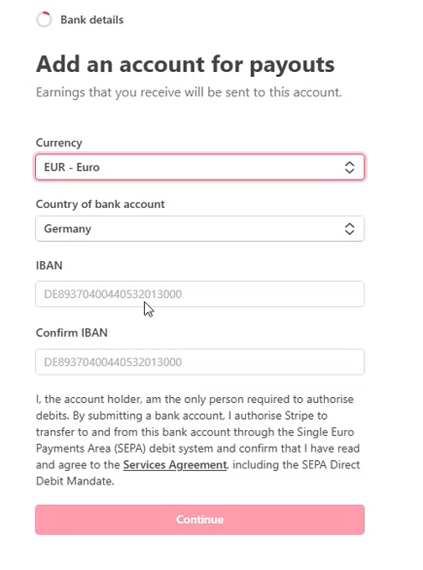Open the Country of bank account dropdown
423x570 pixels.
pyautogui.click(x=200, y=229)
